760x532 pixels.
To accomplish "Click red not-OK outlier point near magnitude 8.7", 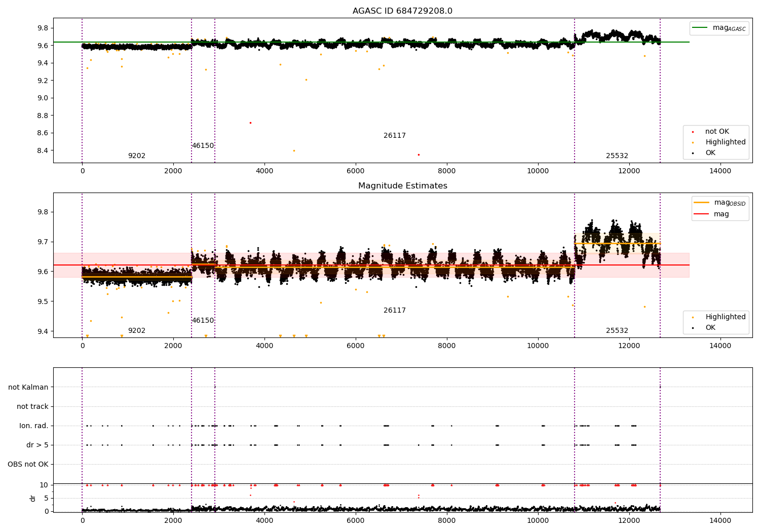I will [x=250, y=123].
